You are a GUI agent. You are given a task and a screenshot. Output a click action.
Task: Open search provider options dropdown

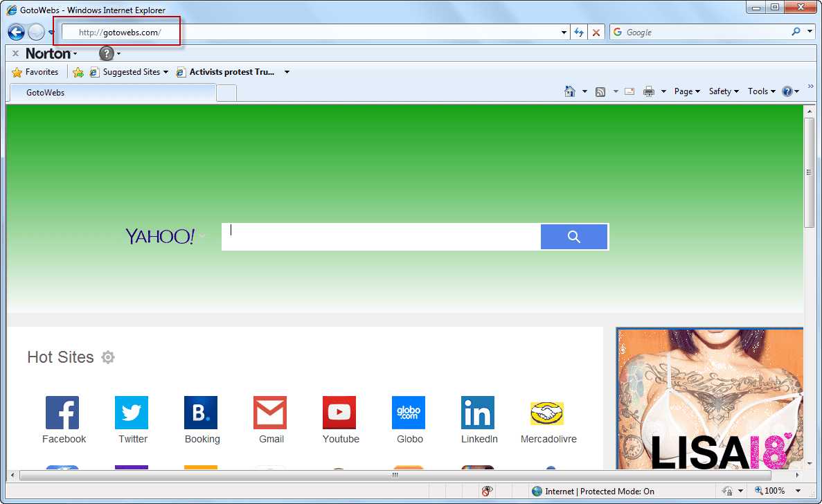click(x=810, y=32)
